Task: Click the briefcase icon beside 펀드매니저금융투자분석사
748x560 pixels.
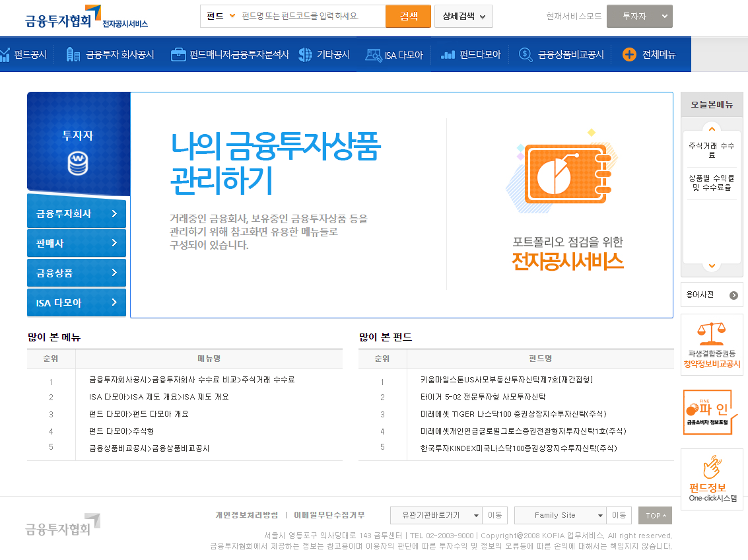Action: point(178,55)
